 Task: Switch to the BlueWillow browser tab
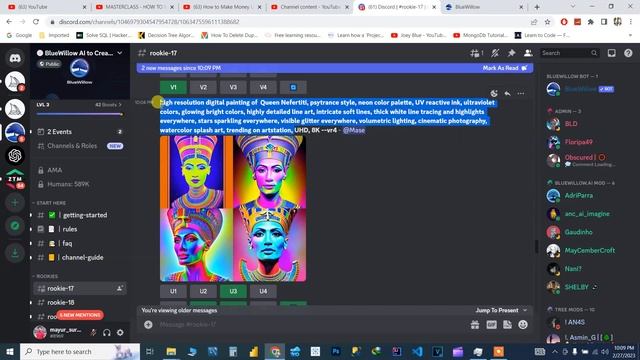point(484,7)
